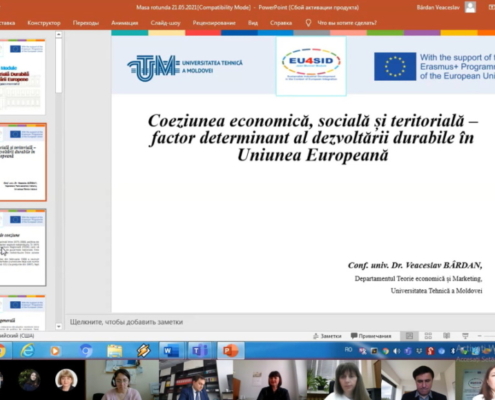The image size is (495, 400).
Task: Click the scroll-down arrow of slide panel
Action: coord(59,327)
